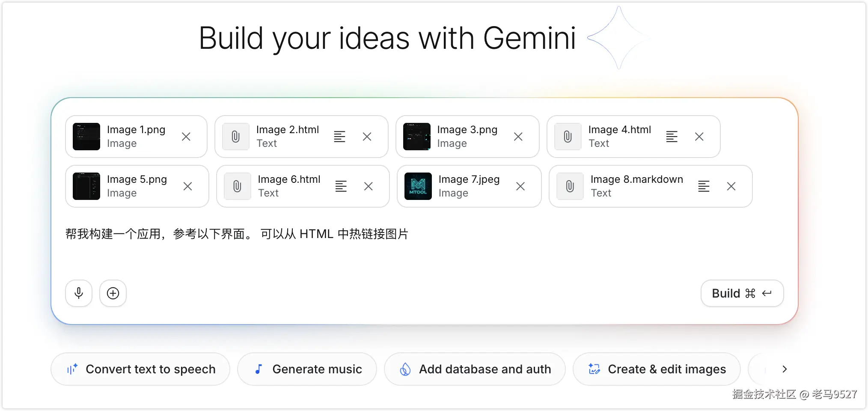Select Add database and auth suggestion
Viewport: 868px width, 411px height.
pyautogui.click(x=475, y=369)
